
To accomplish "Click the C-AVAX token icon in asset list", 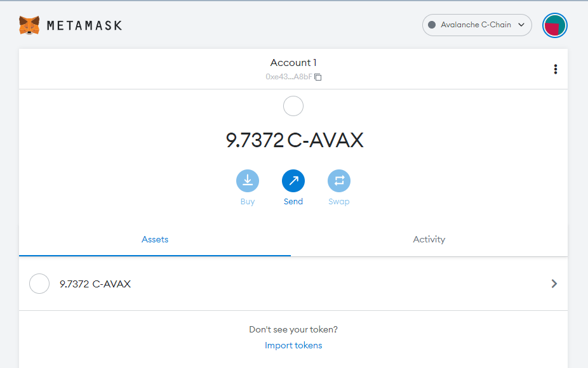I will pyautogui.click(x=39, y=284).
